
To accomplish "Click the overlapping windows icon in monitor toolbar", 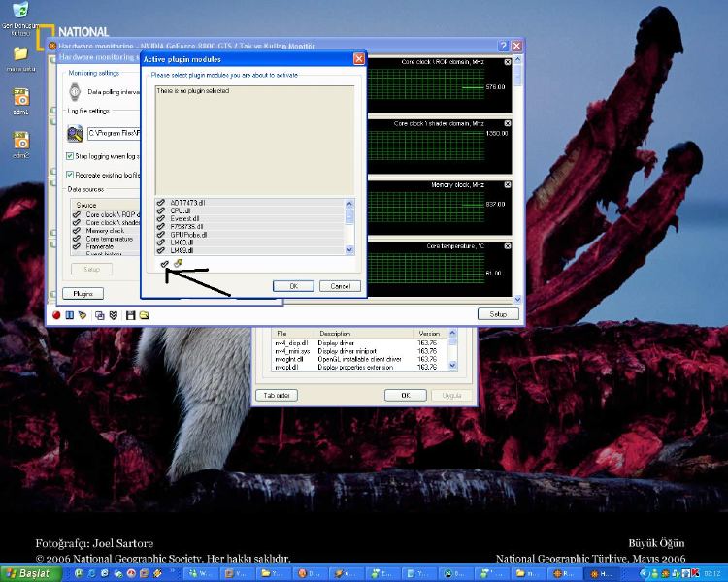I will coord(99,315).
